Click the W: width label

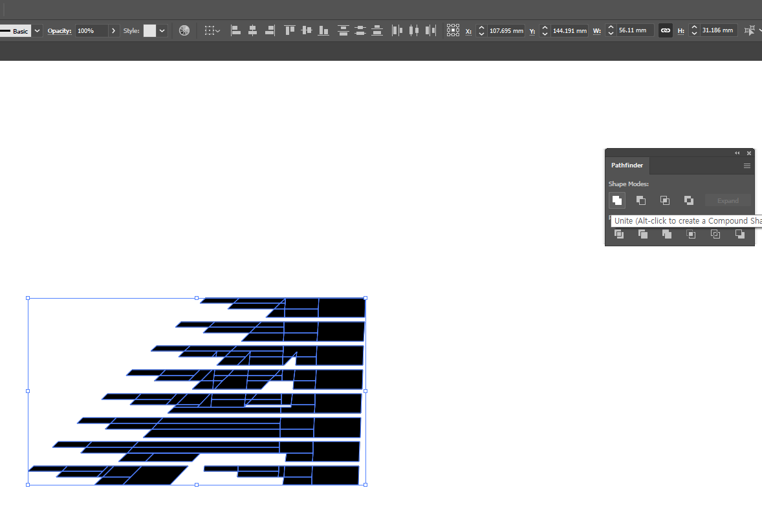(x=597, y=31)
